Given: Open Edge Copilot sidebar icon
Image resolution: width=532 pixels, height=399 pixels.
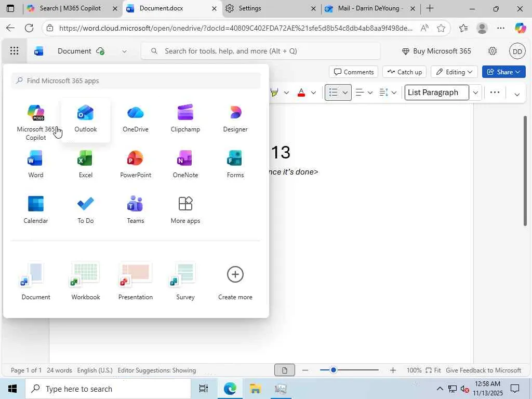Looking at the screenshot, I should 520,28.
